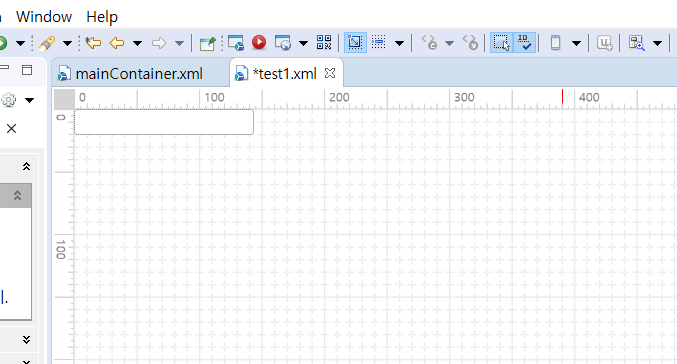Viewport: 677px width, 364px height.
Task: Open the Window menu
Action: 44,17
